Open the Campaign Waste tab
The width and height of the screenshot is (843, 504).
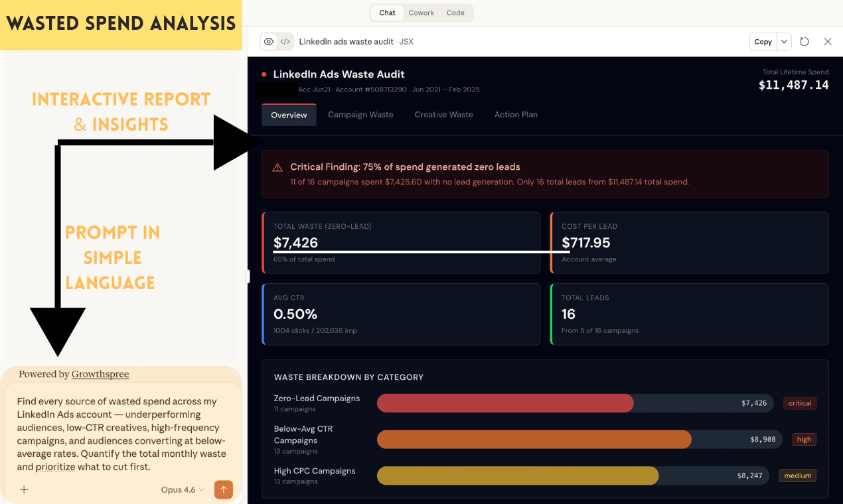coord(360,115)
